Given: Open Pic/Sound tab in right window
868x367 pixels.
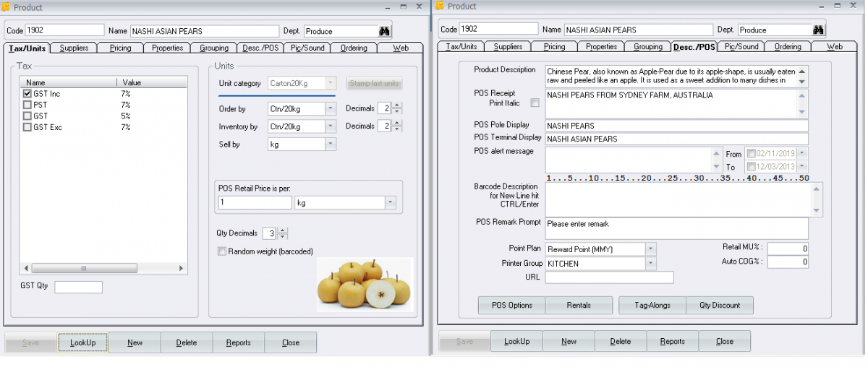Looking at the screenshot, I should pyautogui.click(x=741, y=46).
